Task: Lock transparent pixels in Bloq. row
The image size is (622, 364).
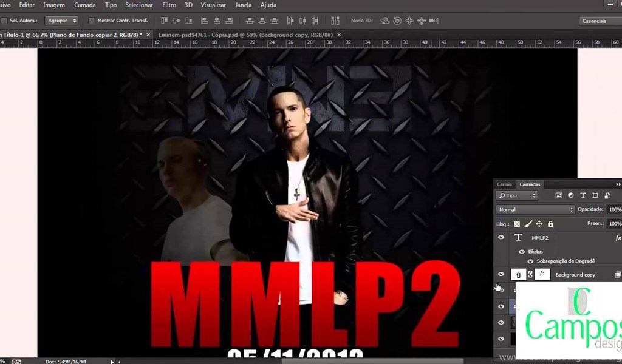Action: click(517, 224)
